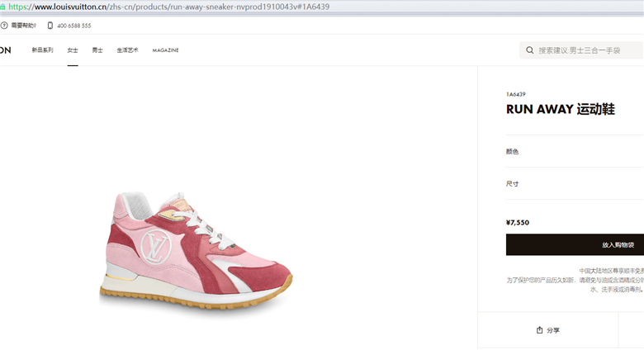Image resolution: width=644 pixels, height=350 pixels.
Task: Click the care notice text below button
Action: 575,280
